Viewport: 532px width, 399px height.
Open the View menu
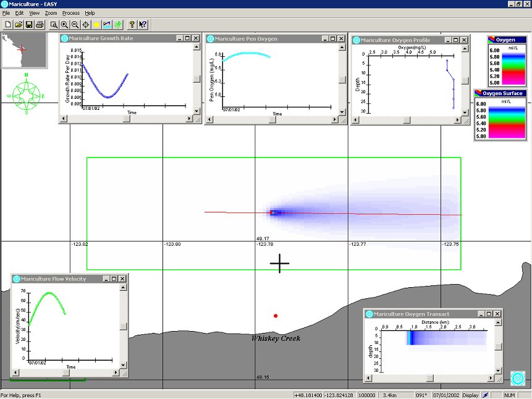(35, 13)
